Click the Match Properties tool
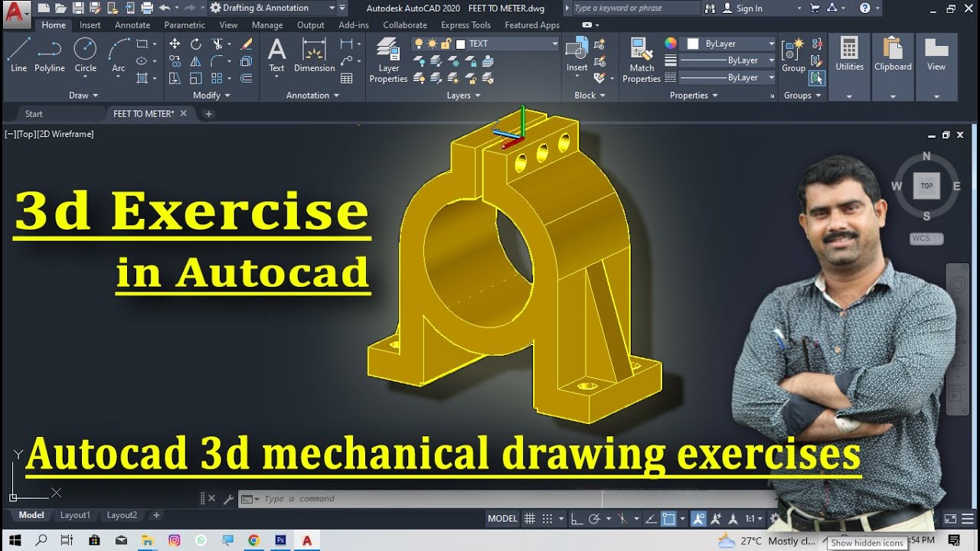980x551 pixels. point(642,60)
